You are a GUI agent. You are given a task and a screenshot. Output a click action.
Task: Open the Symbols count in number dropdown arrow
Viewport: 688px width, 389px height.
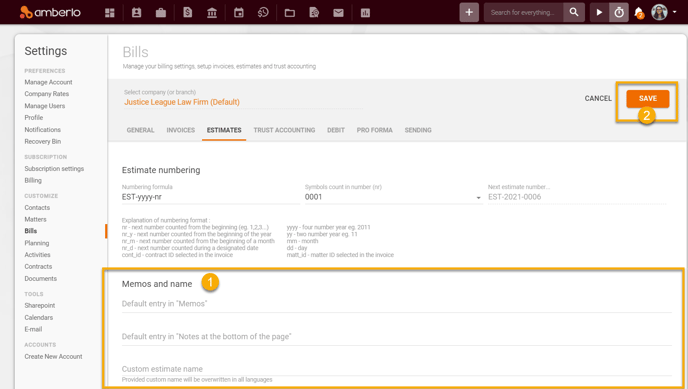coord(478,198)
